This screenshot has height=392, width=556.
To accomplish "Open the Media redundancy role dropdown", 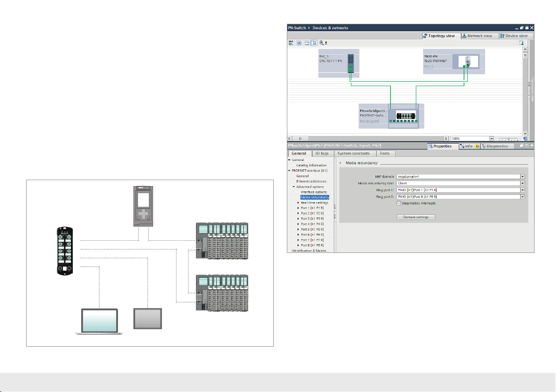I will pyautogui.click(x=522, y=183).
